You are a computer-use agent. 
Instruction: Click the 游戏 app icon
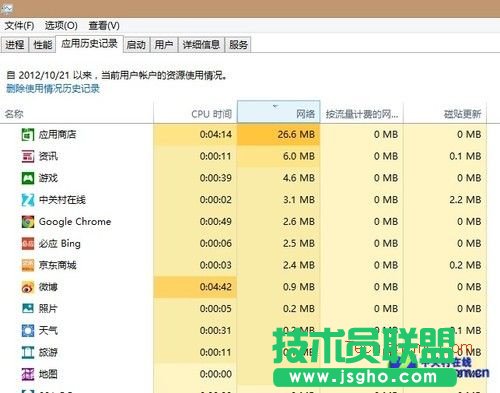pyautogui.click(x=28, y=178)
